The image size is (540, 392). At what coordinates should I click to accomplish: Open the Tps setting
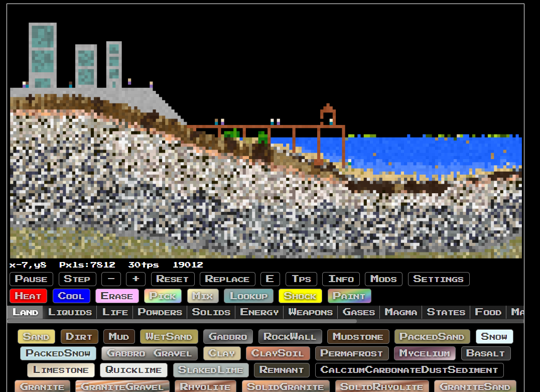click(x=301, y=279)
